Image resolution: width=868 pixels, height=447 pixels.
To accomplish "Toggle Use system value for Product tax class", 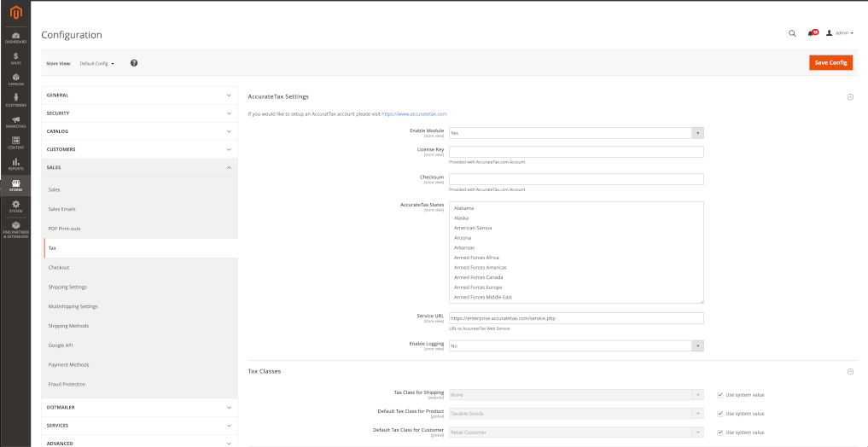I will 720,414.
